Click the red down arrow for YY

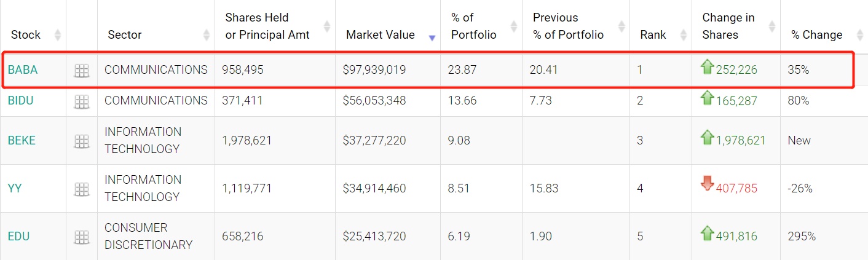(707, 184)
